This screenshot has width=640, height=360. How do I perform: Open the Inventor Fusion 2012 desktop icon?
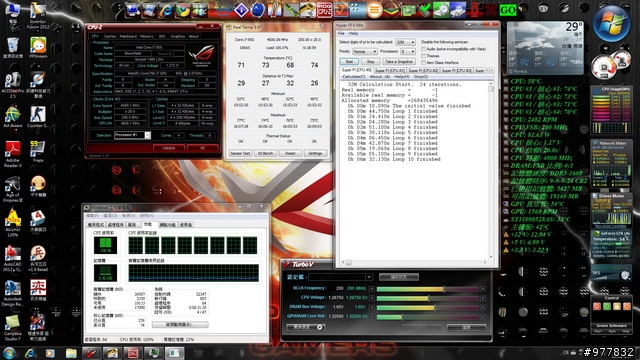coord(38,16)
